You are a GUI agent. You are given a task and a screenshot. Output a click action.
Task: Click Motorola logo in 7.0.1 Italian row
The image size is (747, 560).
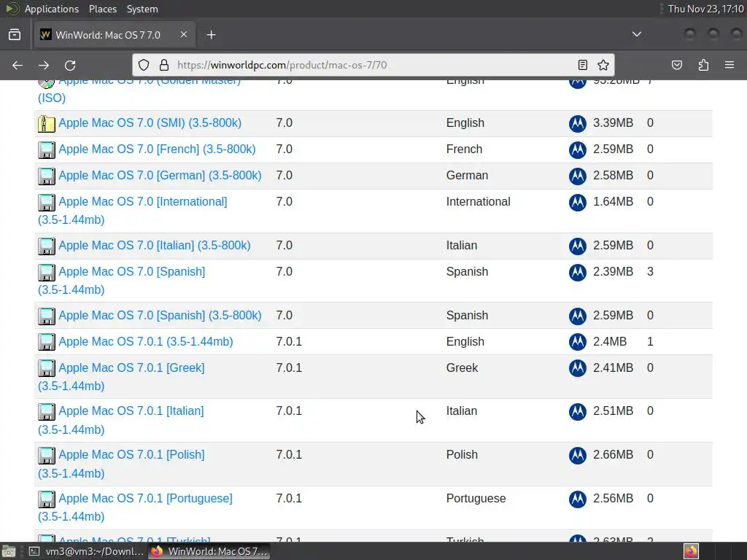578,412
